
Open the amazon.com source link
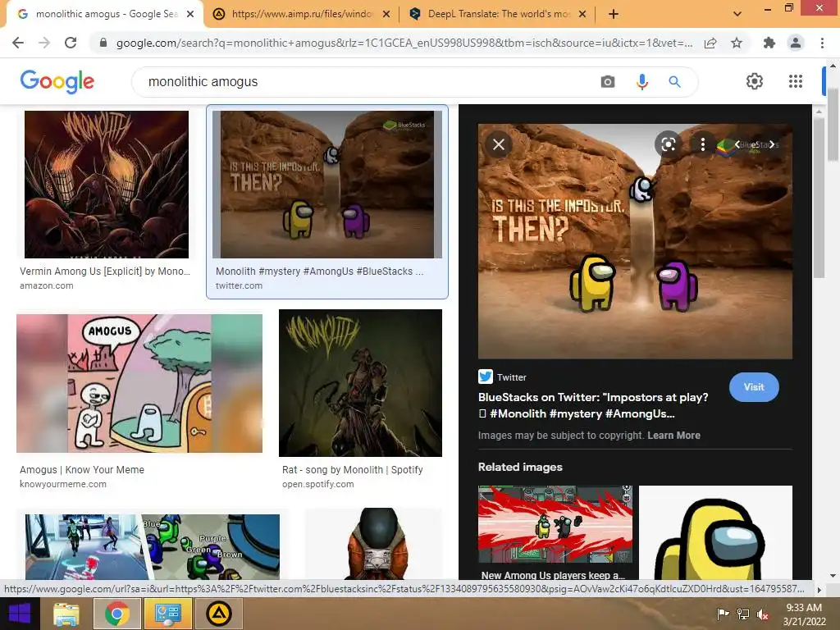click(x=47, y=286)
